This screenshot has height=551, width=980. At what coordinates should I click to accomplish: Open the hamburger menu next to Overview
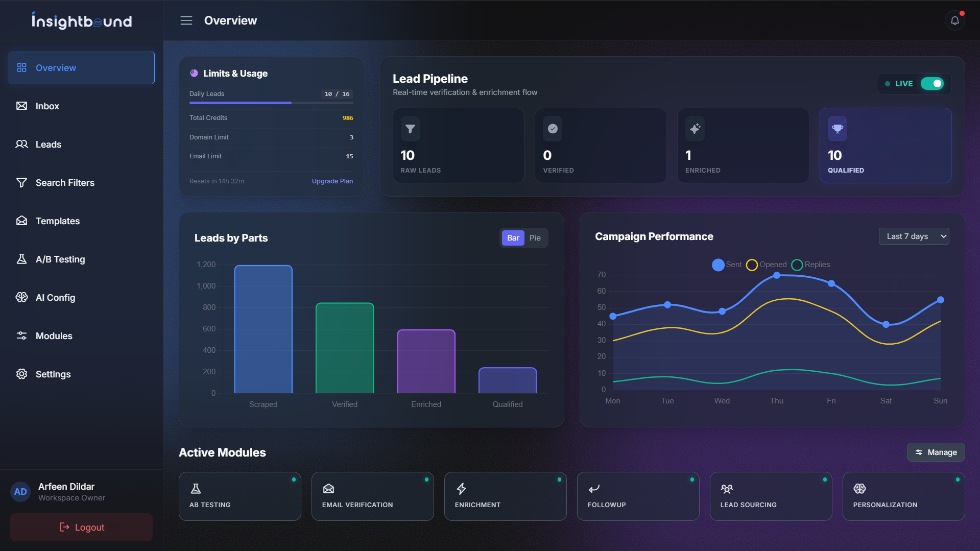186,20
